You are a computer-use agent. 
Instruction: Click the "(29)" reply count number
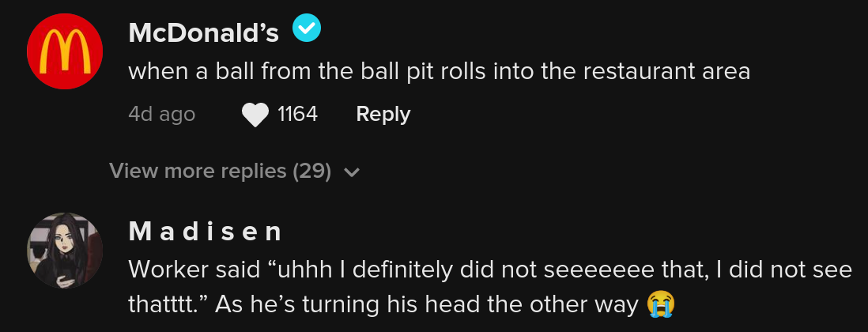point(312,171)
